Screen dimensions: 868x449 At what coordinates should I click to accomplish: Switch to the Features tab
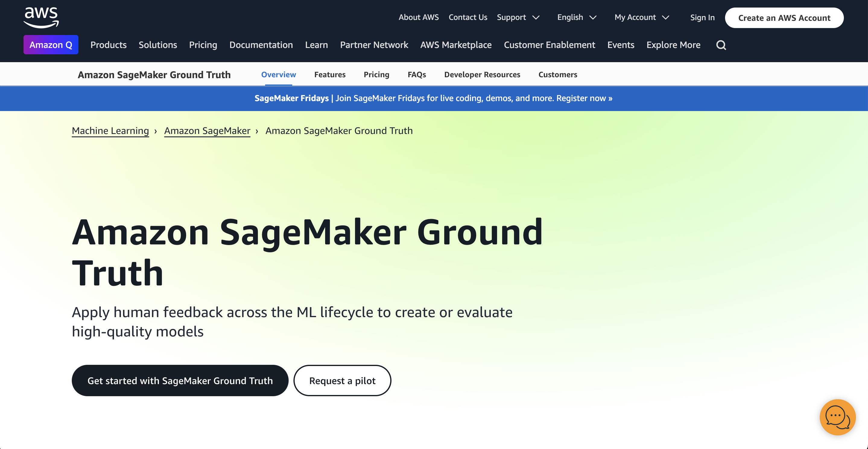pos(330,75)
